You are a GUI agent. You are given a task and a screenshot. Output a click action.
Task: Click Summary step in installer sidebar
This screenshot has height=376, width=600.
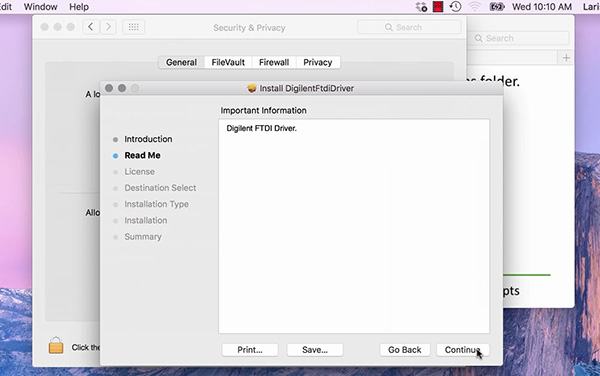(x=143, y=237)
